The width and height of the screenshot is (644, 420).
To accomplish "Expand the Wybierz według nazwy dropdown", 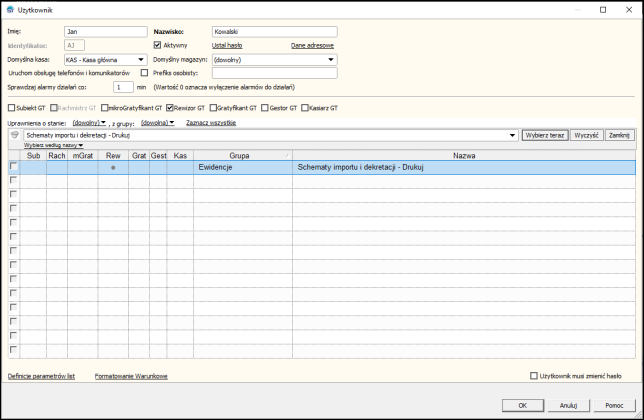I will [53, 145].
